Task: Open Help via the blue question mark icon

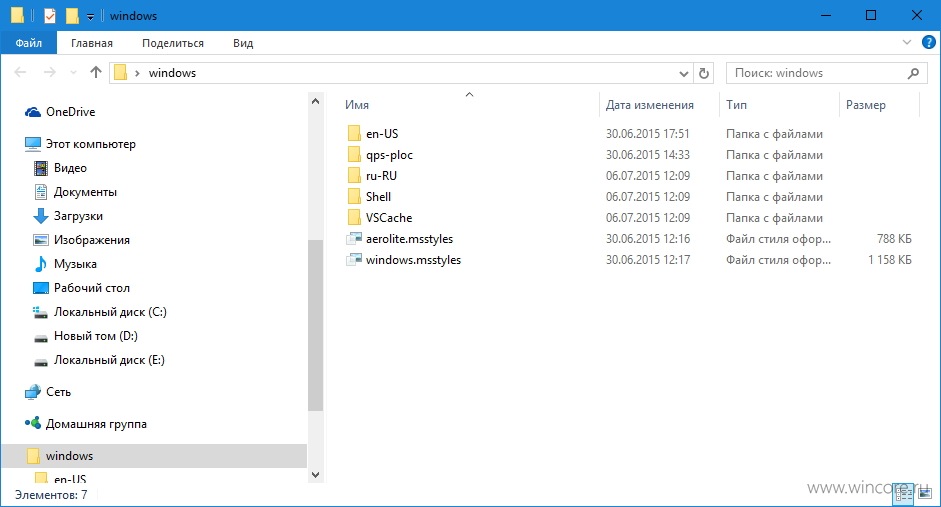Action: pyautogui.click(x=928, y=42)
